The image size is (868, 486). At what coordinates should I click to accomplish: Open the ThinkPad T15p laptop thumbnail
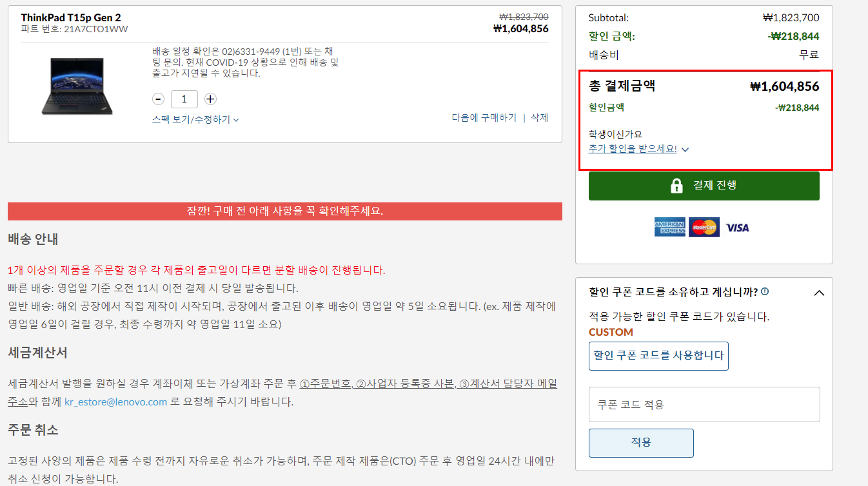coord(77,86)
